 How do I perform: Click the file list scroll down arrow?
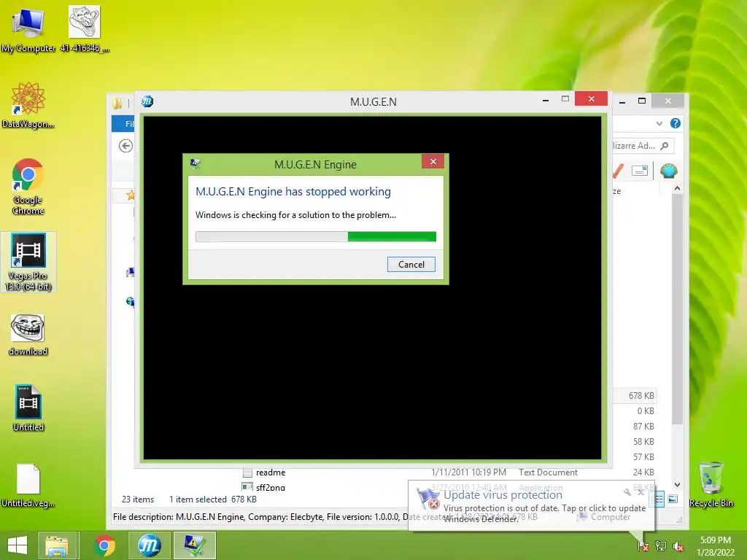point(677,485)
